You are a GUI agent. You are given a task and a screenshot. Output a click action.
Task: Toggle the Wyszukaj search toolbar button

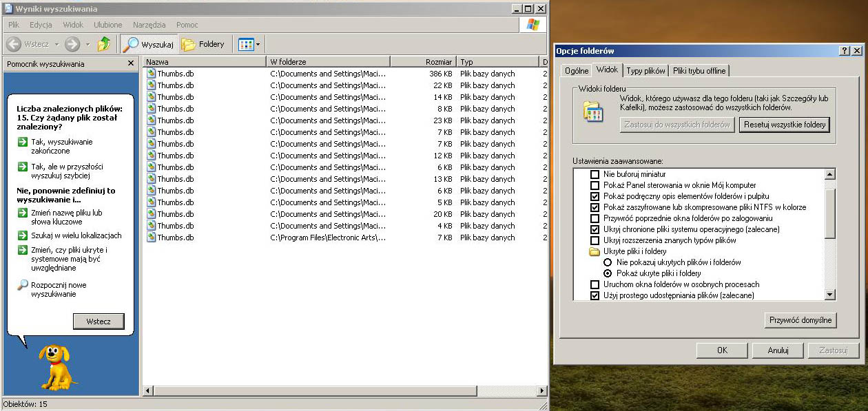click(149, 44)
